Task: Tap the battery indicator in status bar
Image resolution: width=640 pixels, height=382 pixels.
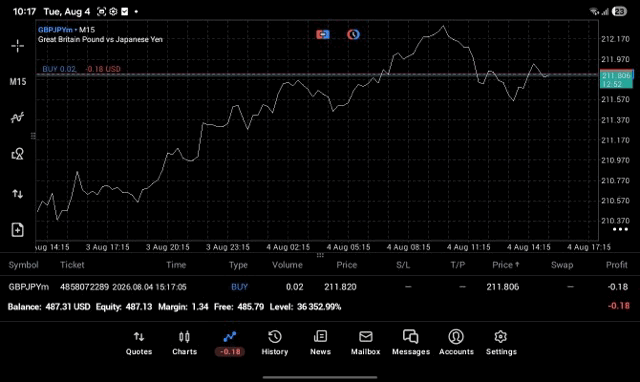Action: [x=620, y=11]
